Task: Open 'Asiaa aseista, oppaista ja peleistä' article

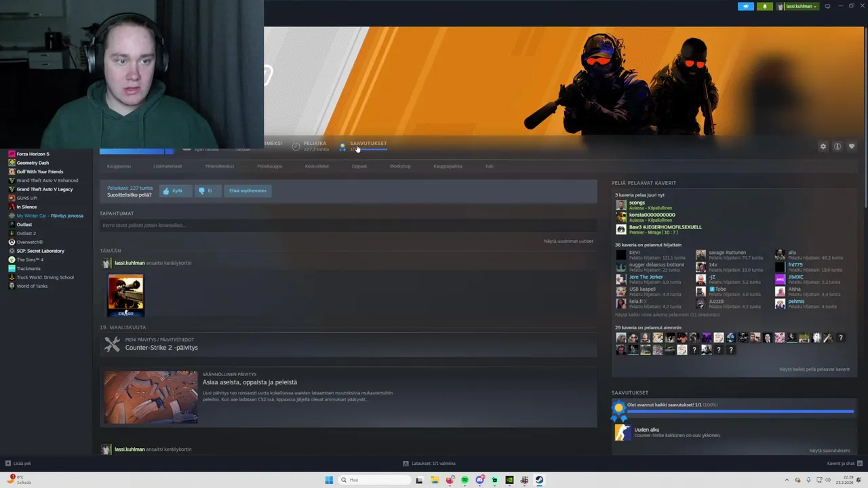Action: [x=250, y=382]
